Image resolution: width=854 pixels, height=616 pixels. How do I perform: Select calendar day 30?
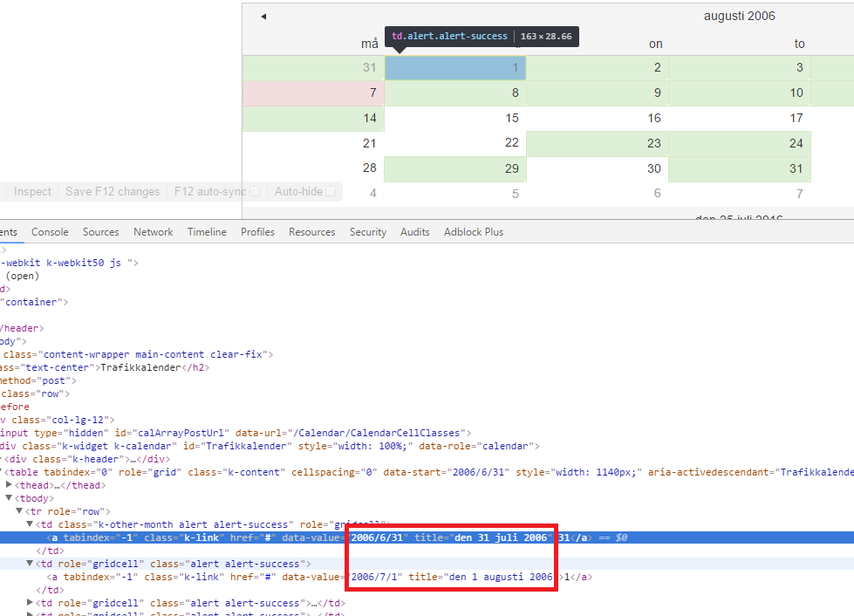[598, 169]
